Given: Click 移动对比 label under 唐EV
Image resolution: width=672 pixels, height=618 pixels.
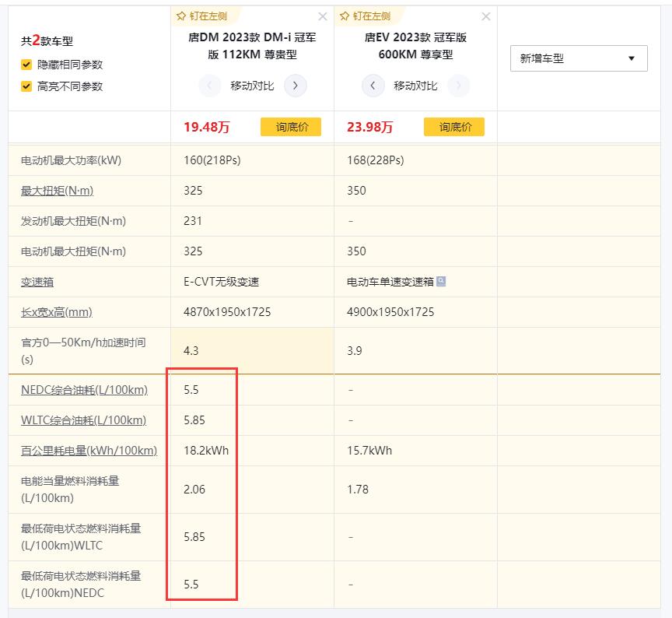Looking at the screenshot, I should [x=415, y=86].
